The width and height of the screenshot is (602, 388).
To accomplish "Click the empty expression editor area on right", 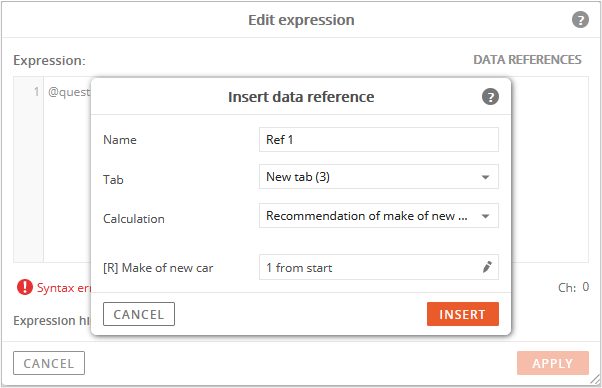I will click(x=549, y=169).
